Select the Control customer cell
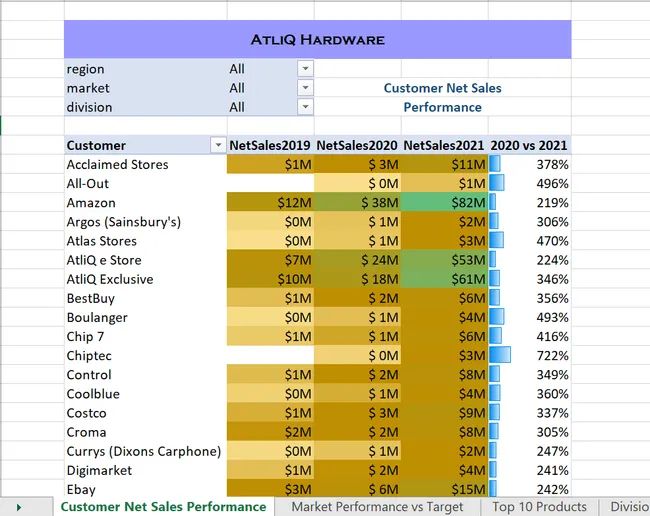 [146, 375]
